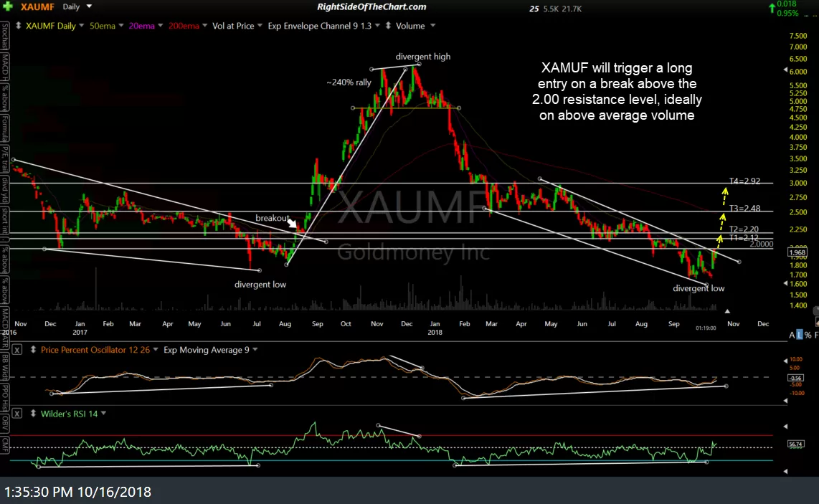Image resolution: width=819 pixels, height=504 pixels.
Task: Select the Daily timeframe label
Action: (71, 6)
